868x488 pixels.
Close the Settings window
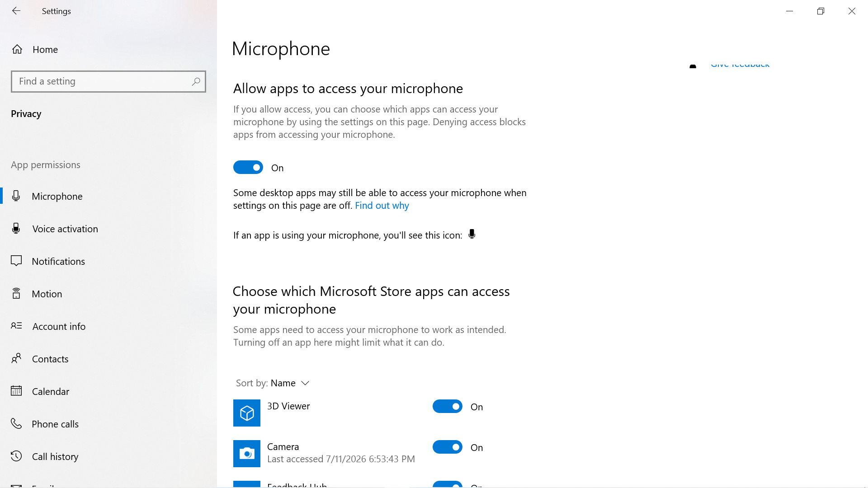(x=852, y=11)
